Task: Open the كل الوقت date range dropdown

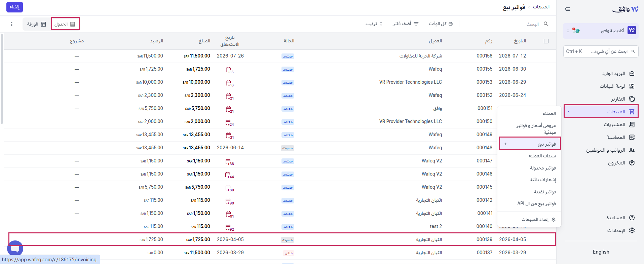Action: pos(441,24)
